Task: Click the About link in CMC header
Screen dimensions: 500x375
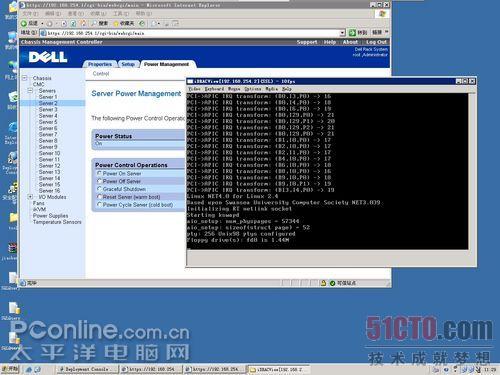Action: pyautogui.click(x=350, y=42)
